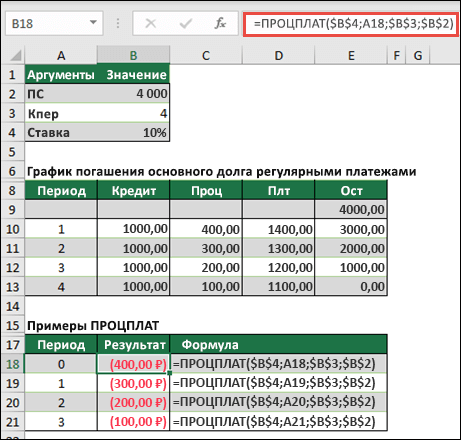Open the Name Box dropdown arrow
461x440 pixels.
click(x=93, y=23)
